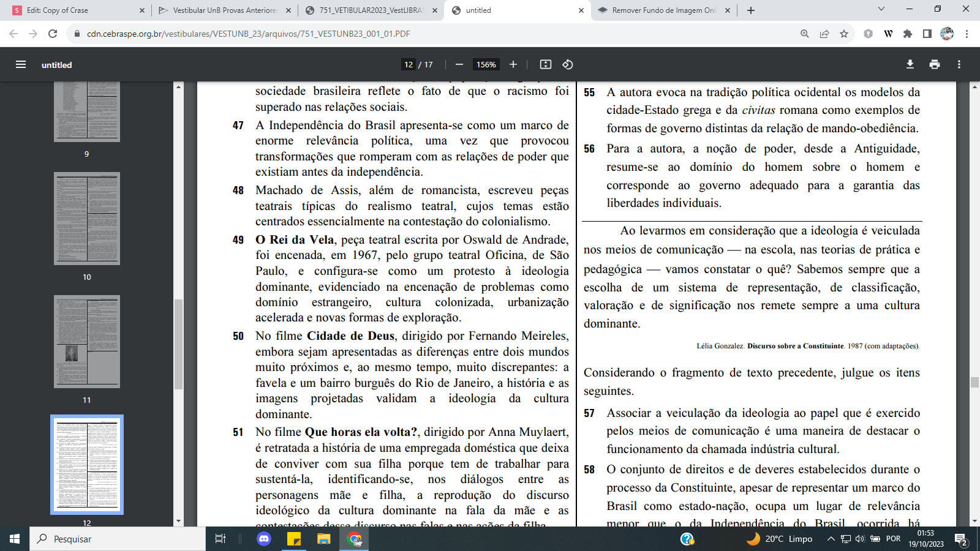980x551 pixels.
Task: Open page 9 thumbnail
Action: pos(87,111)
